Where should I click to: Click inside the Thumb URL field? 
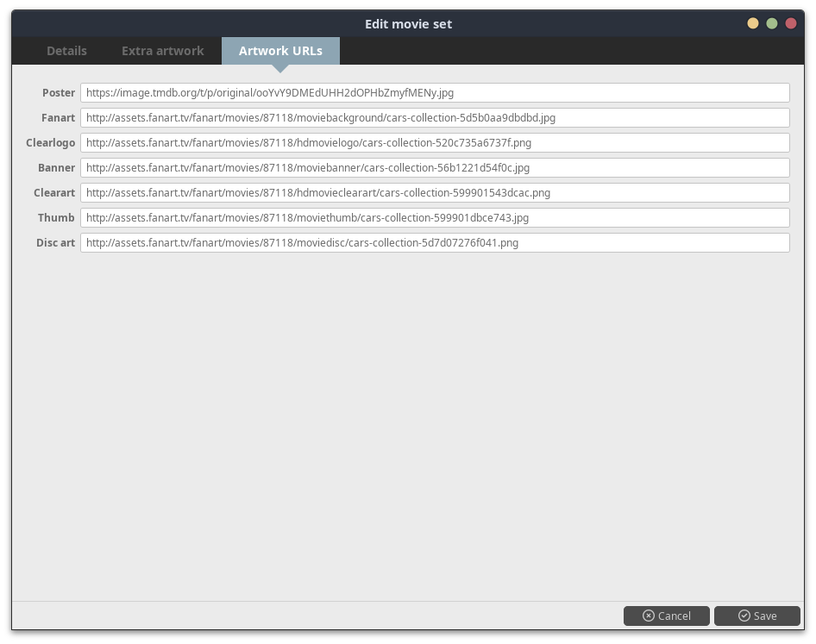(x=435, y=218)
